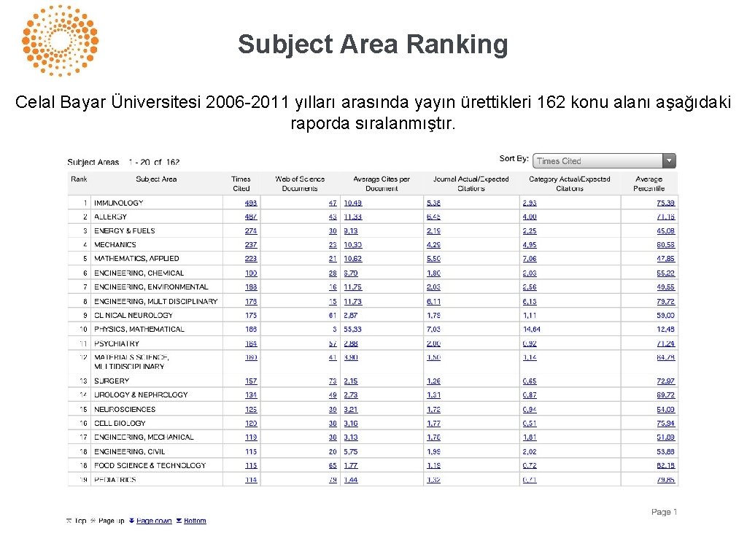Viewport: 747px width, 560px height.
Task: Open Allergy average cites value 11.33
Action: point(353,217)
